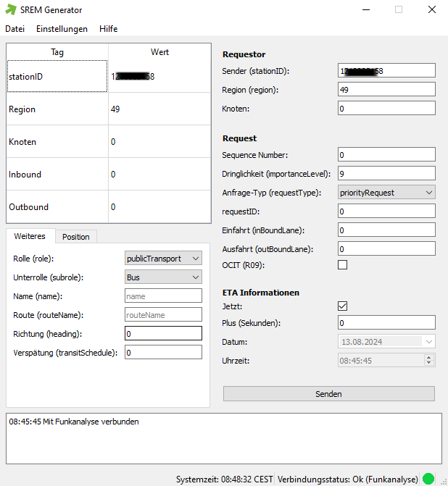Click into the Region (region) field
This screenshot has width=448, height=486.
[x=386, y=90]
